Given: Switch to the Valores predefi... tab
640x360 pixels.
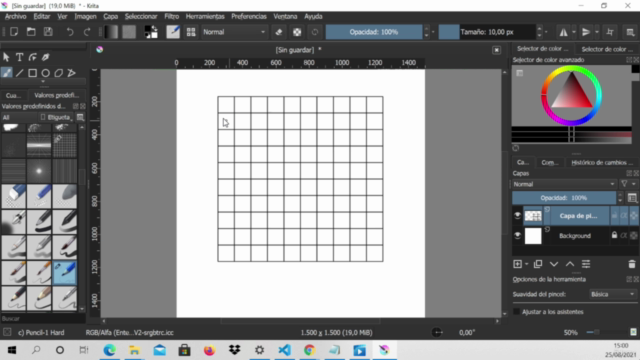Looking at the screenshot, I should tap(56, 95).
